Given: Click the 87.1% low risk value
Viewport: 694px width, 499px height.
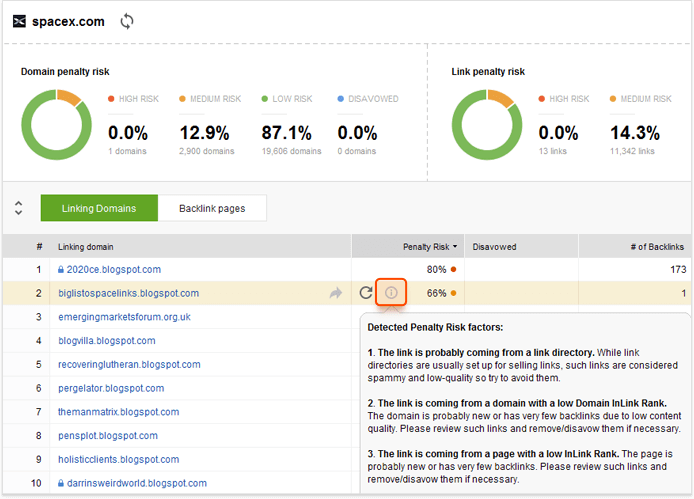Looking at the screenshot, I should click(x=286, y=133).
